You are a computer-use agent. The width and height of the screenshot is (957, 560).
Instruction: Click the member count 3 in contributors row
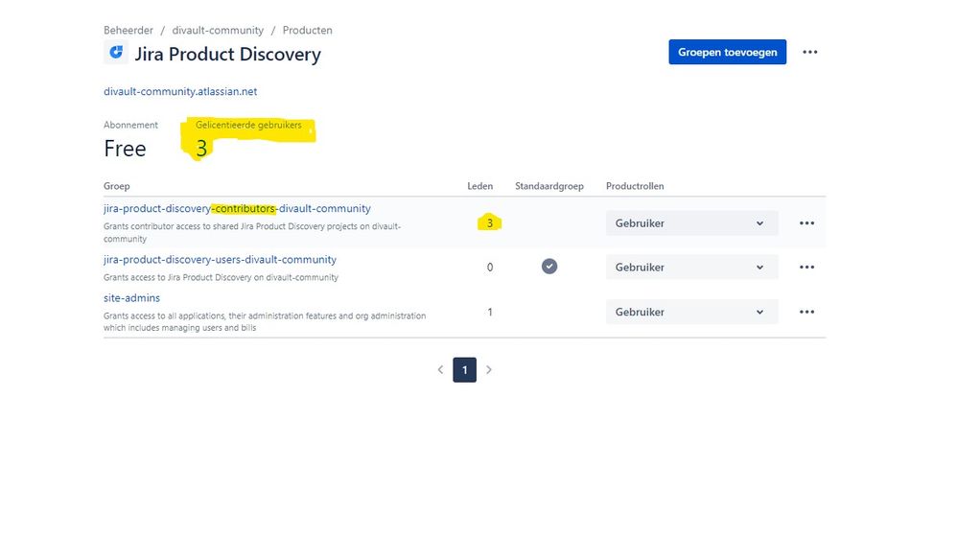tap(489, 223)
